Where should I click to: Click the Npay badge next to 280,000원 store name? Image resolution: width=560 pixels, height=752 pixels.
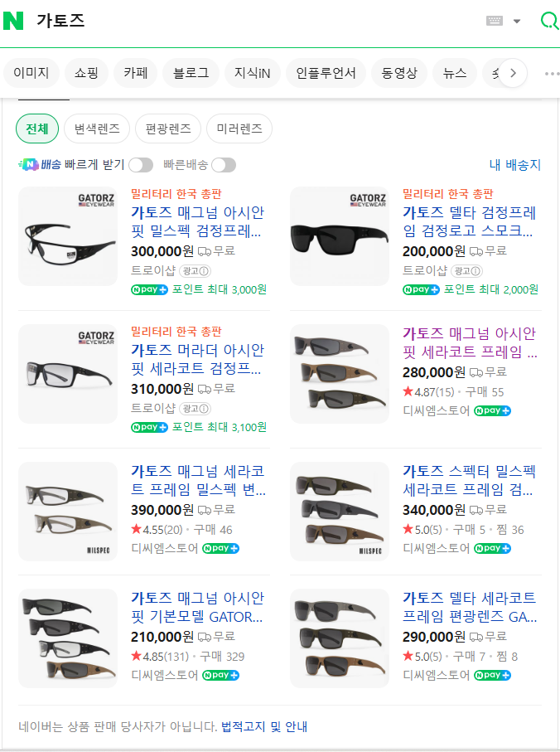coord(492,410)
